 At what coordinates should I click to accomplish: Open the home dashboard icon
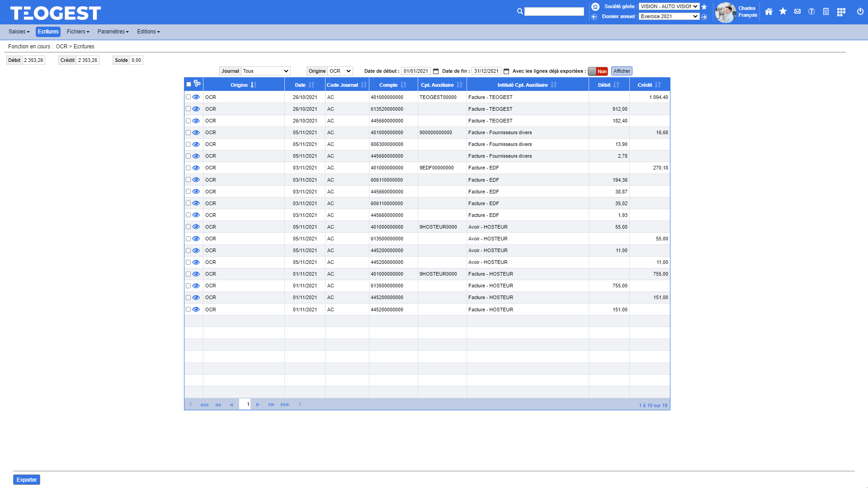(x=769, y=11)
